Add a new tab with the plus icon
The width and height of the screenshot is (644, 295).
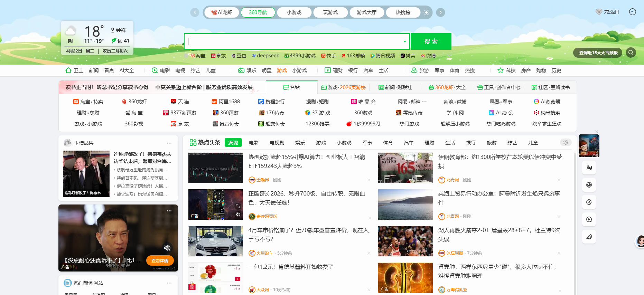point(427,12)
